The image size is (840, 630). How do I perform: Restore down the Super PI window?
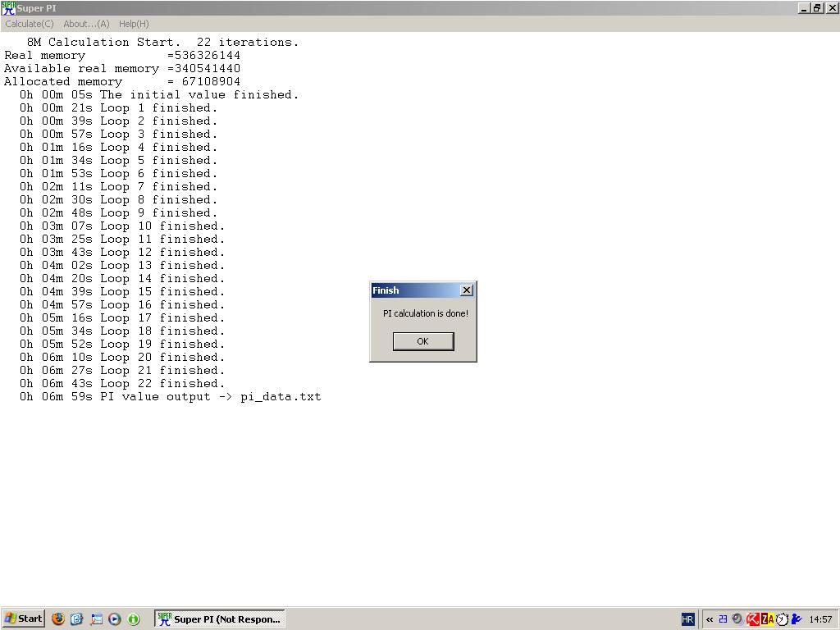816,8
